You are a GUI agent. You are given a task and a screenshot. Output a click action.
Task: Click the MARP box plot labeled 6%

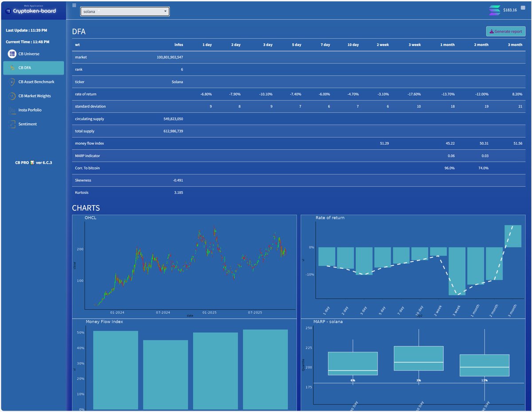pos(353,364)
